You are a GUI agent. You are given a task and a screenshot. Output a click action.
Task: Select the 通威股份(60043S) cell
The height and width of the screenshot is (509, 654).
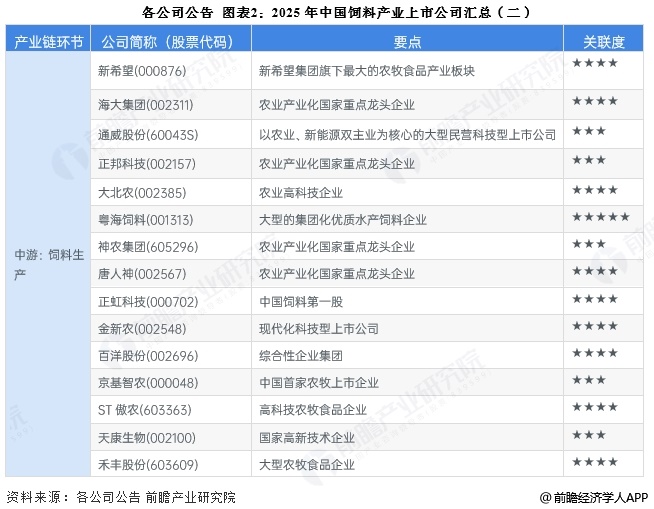(x=171, y=134)
